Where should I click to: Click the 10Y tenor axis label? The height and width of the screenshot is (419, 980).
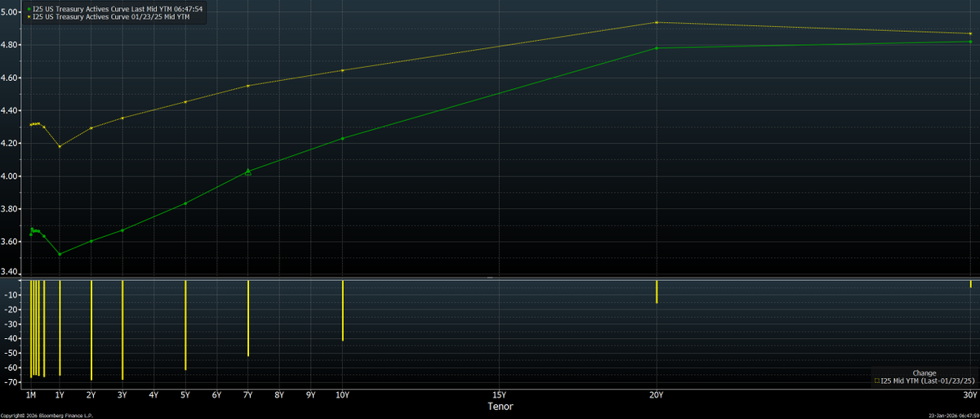point(342,395)
